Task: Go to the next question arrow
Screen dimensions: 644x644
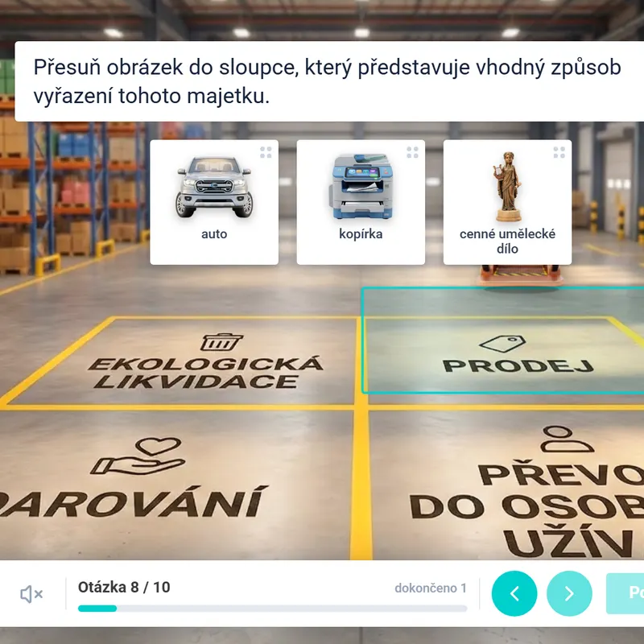Action: [569, 593]
